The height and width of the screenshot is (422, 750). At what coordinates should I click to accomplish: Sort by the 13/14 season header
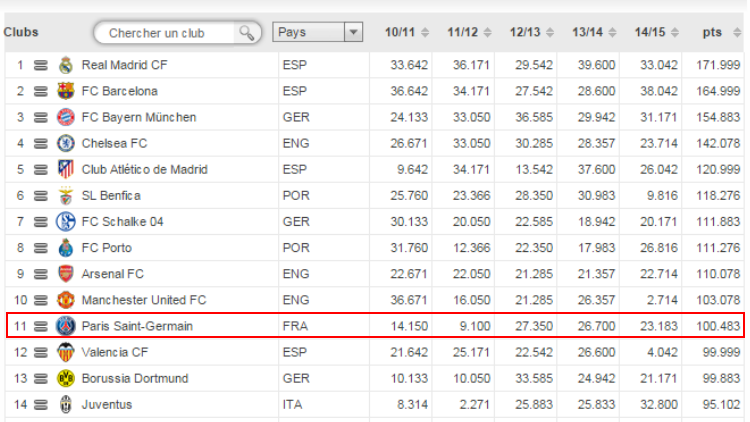tap(594, 33)
